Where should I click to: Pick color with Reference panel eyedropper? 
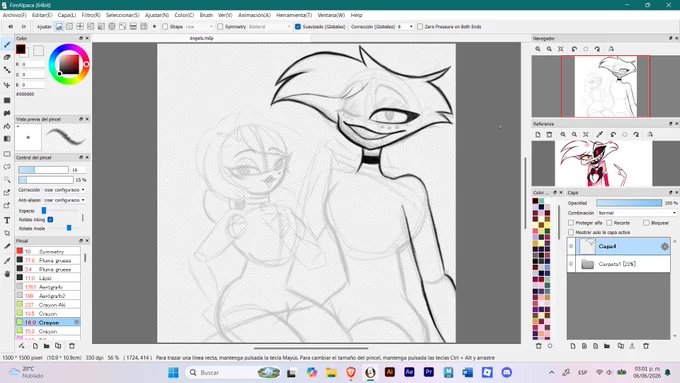click(599, 134)
